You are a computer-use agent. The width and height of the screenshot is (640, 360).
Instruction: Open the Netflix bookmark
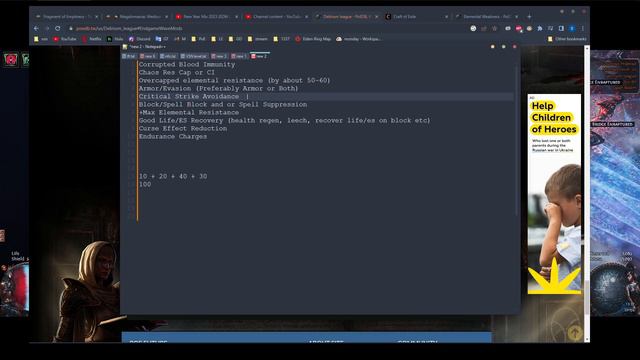[92, 39]
